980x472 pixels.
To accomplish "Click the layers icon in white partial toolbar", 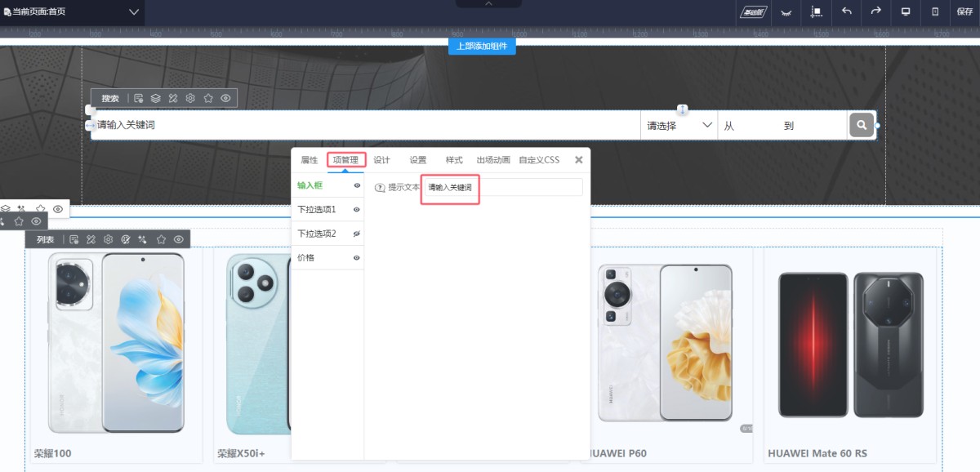I will [5, 209].
